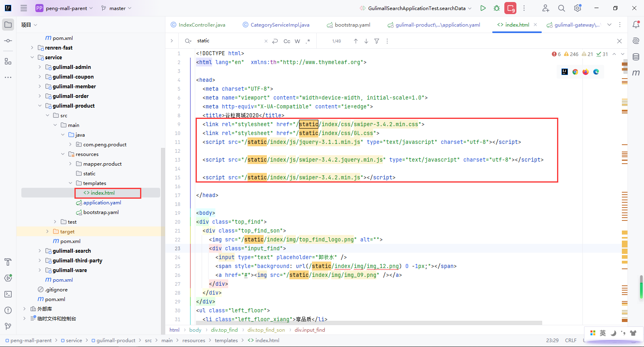Open the master branch dropdown
The image size is (644, 347).
[x=116, y=8]
